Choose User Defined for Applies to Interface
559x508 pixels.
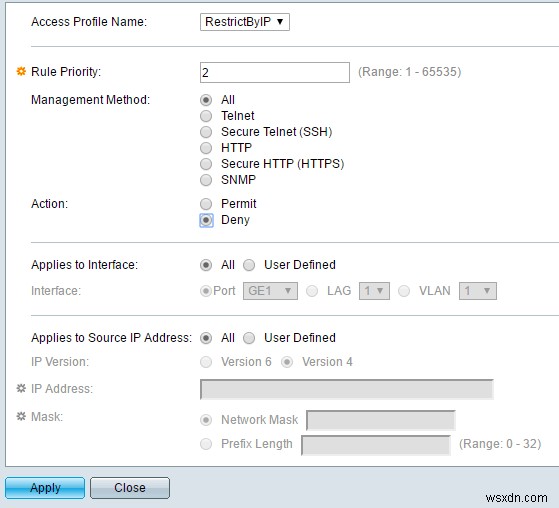[249, 265]
